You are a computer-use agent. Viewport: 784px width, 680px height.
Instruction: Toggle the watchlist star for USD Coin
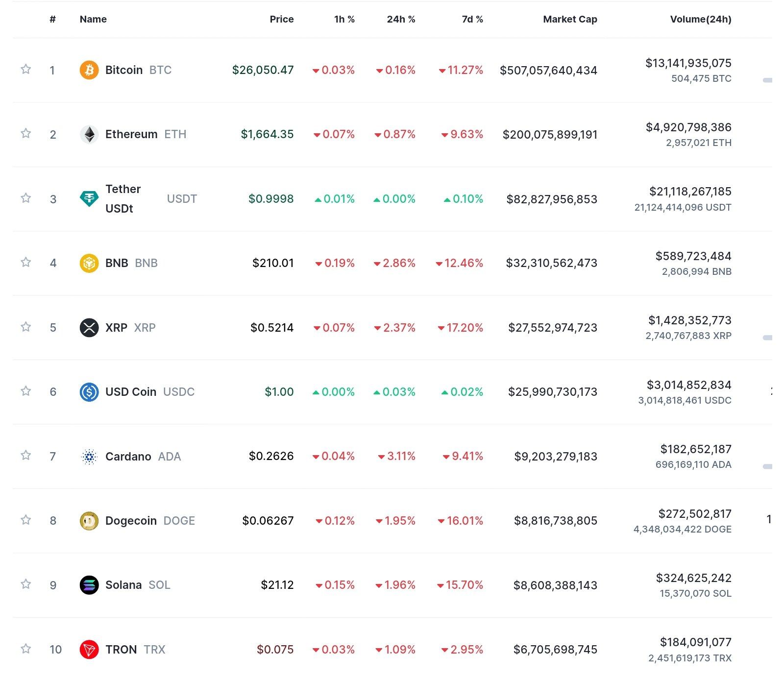pyautogui.click(x=26, y=391)
